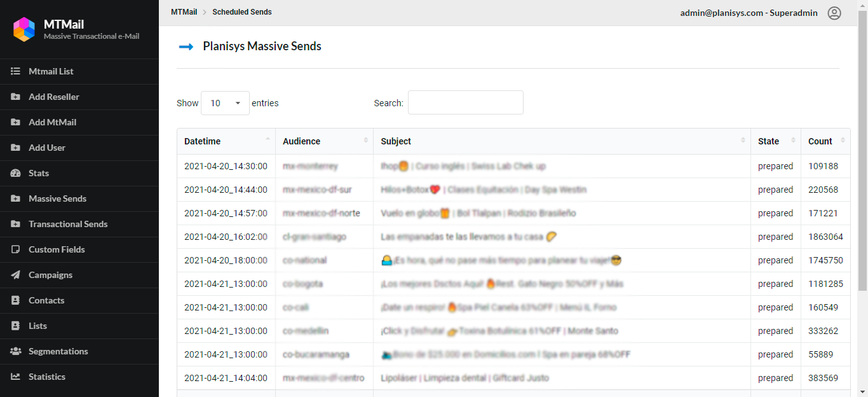Screen dimensions: 868x397
Task: Click the MTMail breadcrumb link
Action: tap(184, 12)
